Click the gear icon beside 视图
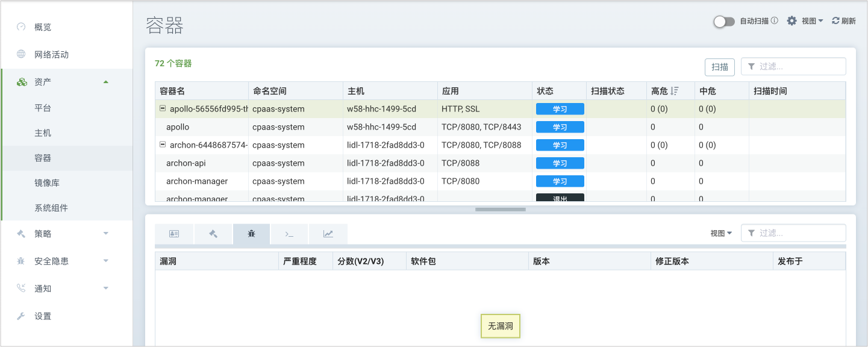This screenshot has height=347, width=868. (x=792, y=20)
